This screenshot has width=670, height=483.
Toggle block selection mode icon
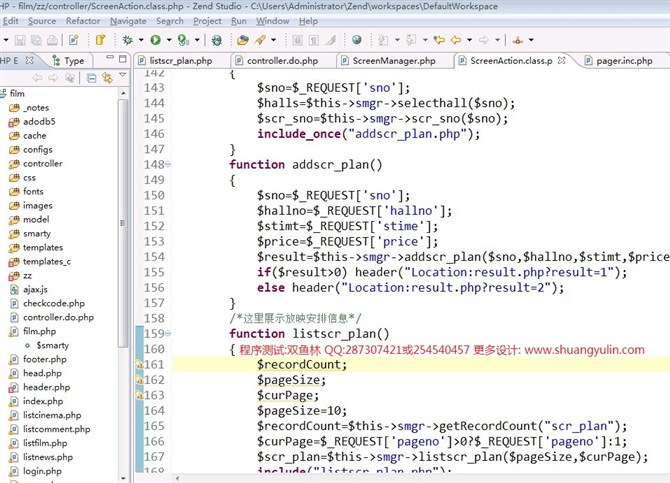click(297, 40)
